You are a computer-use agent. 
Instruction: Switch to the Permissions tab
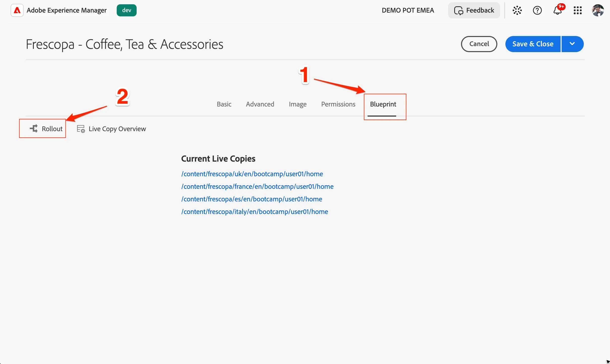click(x=338, y=104)
